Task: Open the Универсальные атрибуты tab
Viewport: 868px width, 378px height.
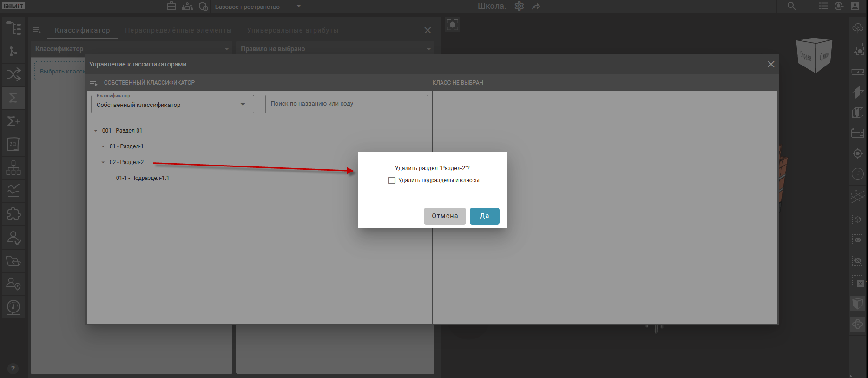Action: click(x=293, y=30)
